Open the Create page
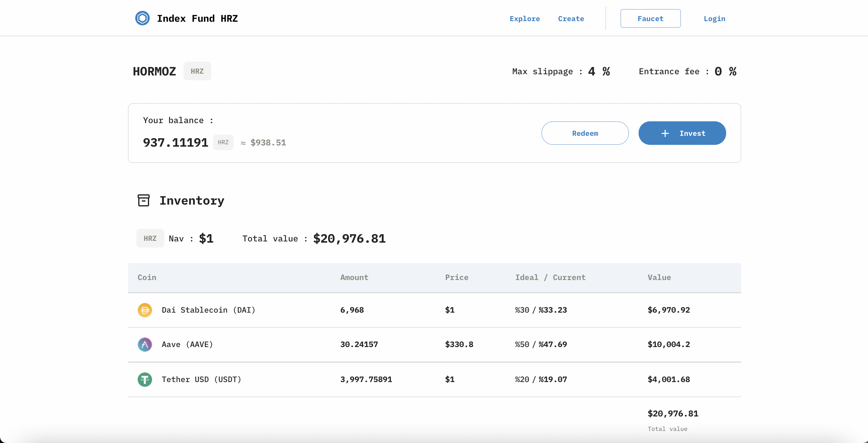This screenshot has width=868, height=443. tap(571, 18)
